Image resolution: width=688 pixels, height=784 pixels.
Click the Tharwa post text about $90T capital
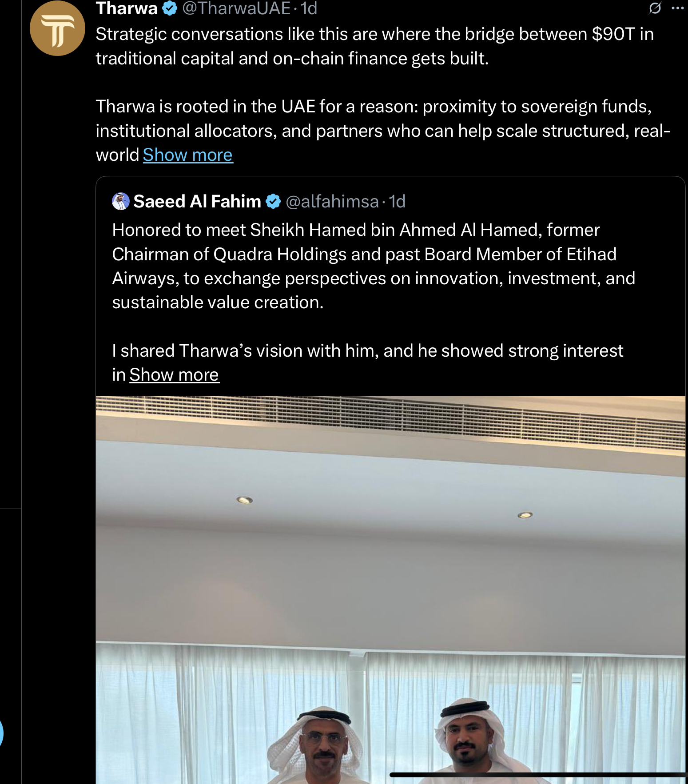(374, 46)
